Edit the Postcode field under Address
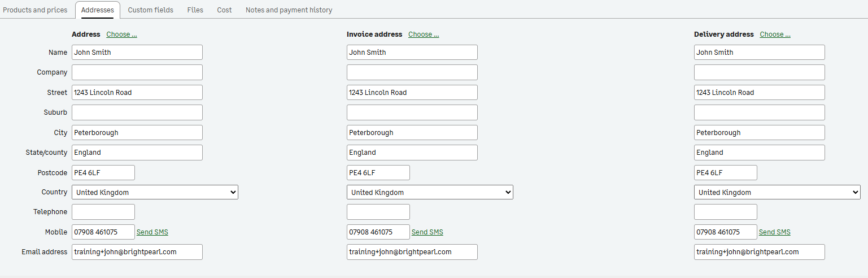Image resolution: width=868 pixels, height=278 pixels. coord(103,173)
